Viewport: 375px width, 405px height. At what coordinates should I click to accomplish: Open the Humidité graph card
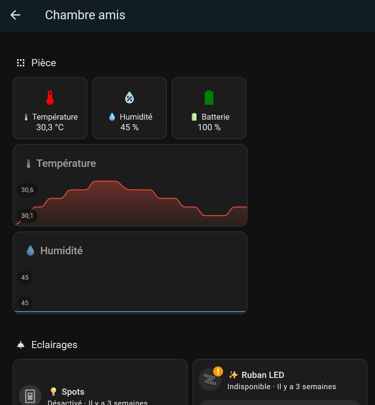130,273
